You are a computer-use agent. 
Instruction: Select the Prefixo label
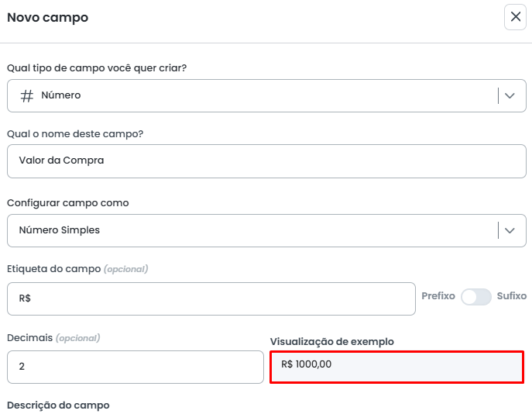(x=438, y=296)
